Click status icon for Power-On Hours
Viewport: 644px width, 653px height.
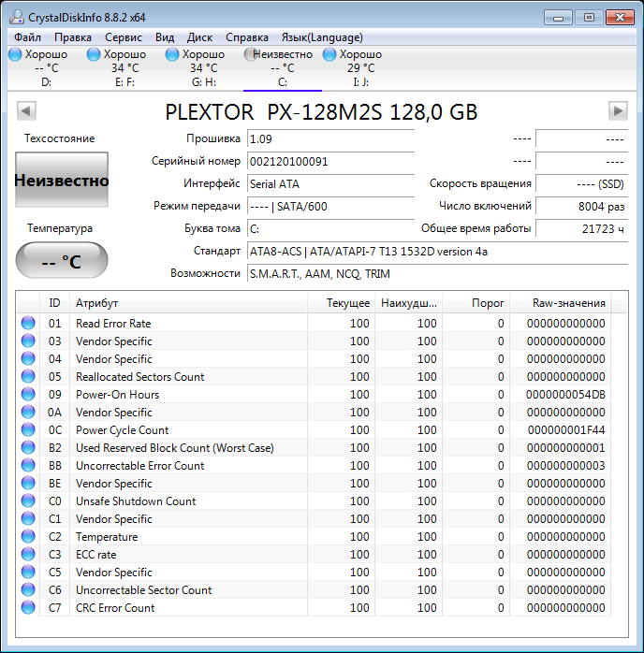(x=28, y=395)
